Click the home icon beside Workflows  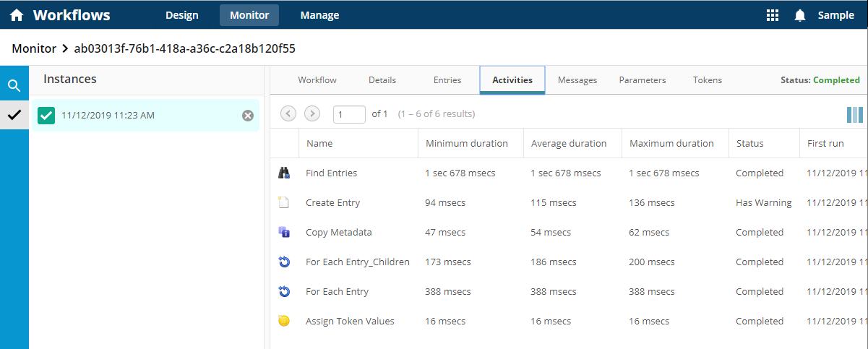click(x=17, y=15)
